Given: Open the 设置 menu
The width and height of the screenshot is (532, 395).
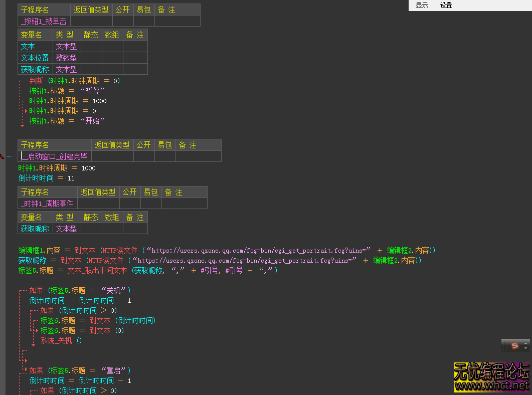Looking at the screenshot, I should pos(446,6).
